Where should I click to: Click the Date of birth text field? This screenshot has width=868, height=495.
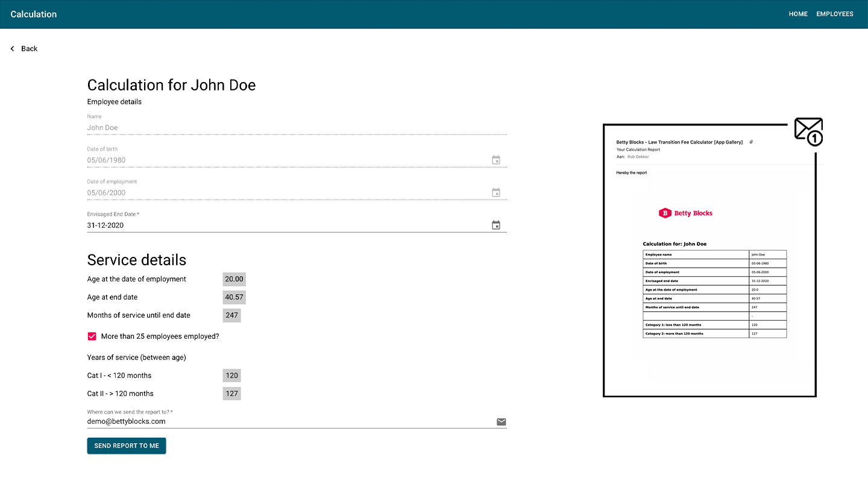(283, 160)
